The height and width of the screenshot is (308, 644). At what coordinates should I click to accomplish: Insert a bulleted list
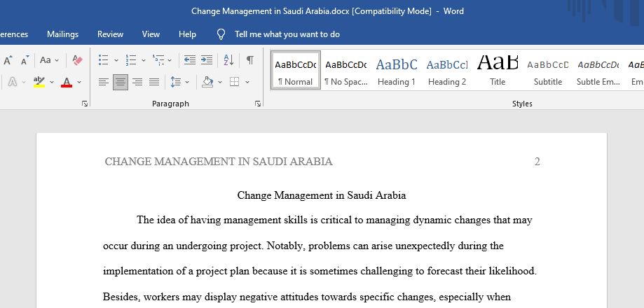pos(104,60)
